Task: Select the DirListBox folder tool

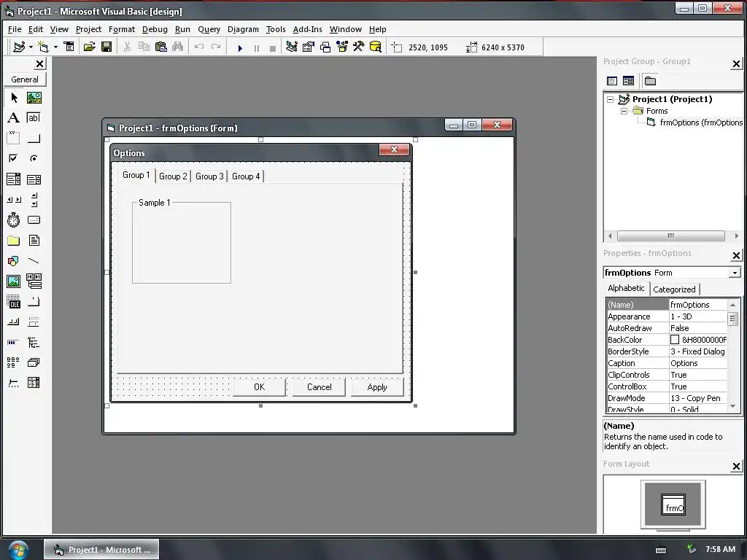Action: [x=14, y=241]
